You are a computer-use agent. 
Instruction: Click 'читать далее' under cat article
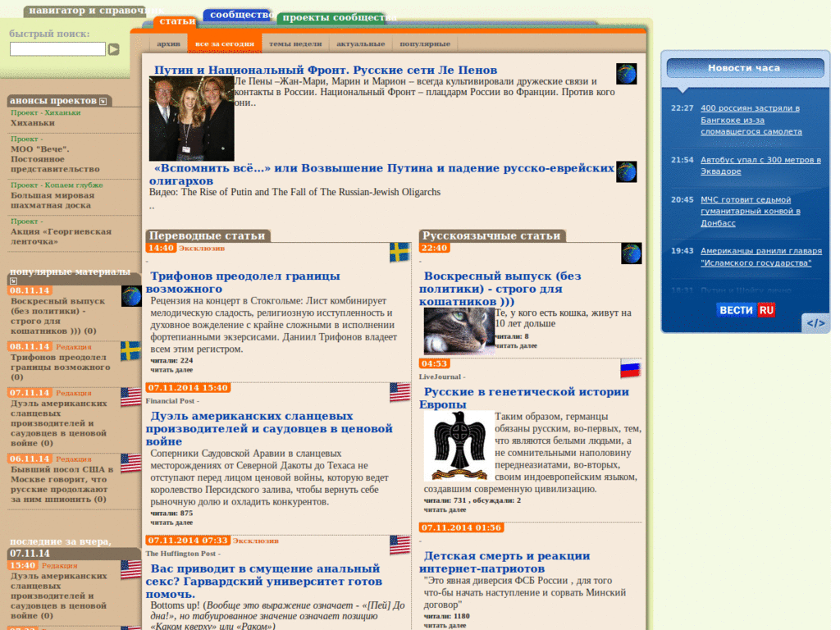click(516, 345)
